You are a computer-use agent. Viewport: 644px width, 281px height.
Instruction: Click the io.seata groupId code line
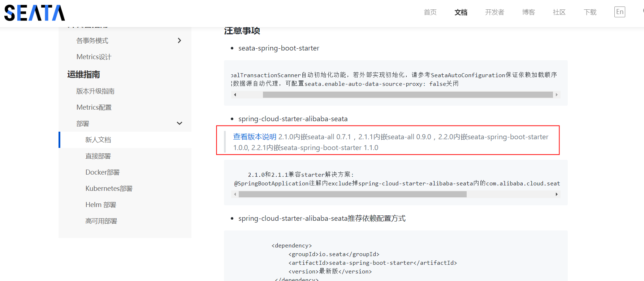coord(334,254)
